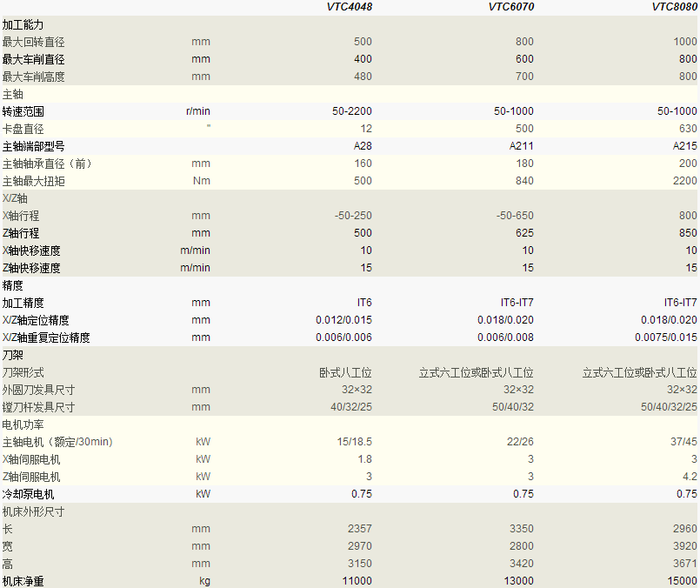Click the -50-250 X-axis travel value
The height and width of the screenshot is (588, 700).
[353, 216]
